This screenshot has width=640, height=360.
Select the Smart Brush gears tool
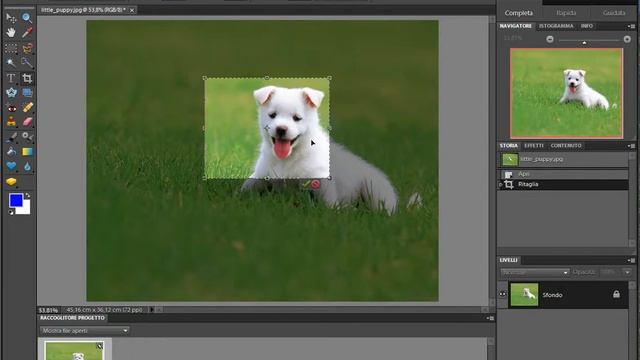[27, 137]
